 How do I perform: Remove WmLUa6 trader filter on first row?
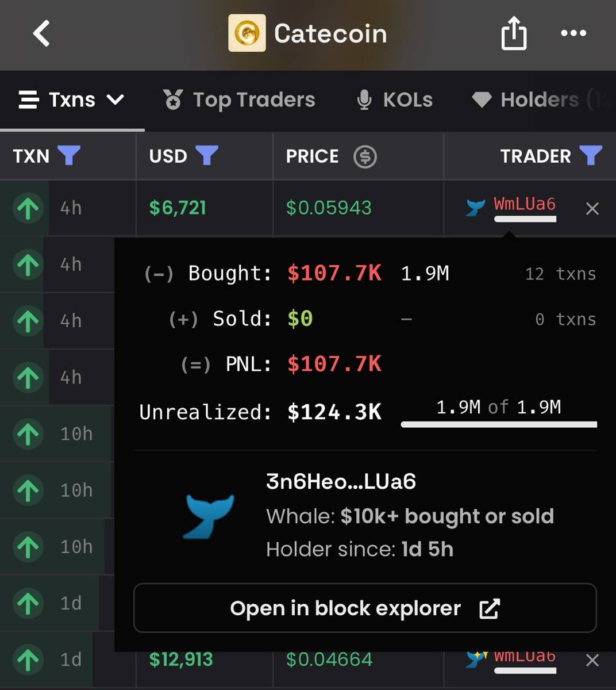point(592,208)
